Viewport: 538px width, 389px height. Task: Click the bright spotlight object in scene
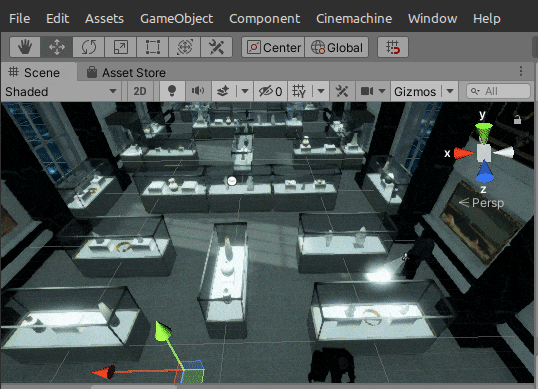coord(379,275)
